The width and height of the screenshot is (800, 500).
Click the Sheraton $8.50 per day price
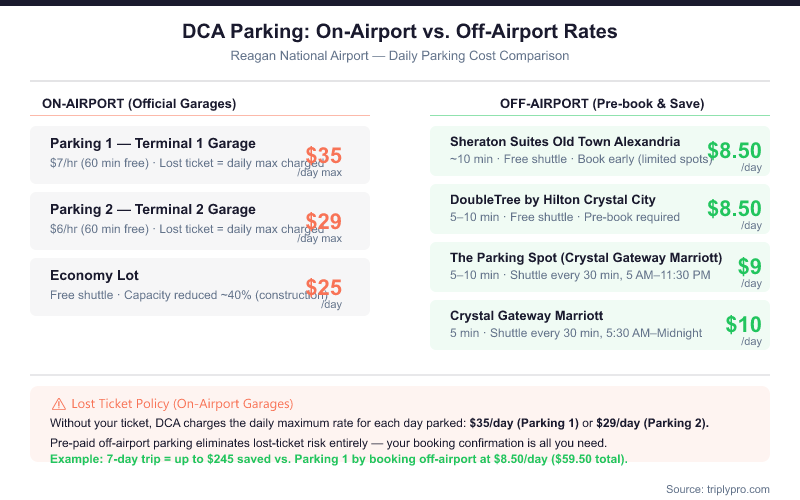click(x=734, y=150)
